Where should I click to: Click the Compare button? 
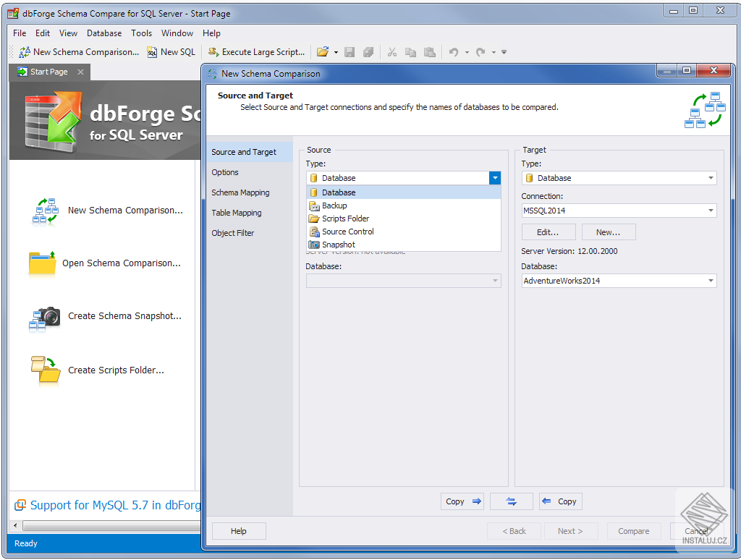point(634,531)
